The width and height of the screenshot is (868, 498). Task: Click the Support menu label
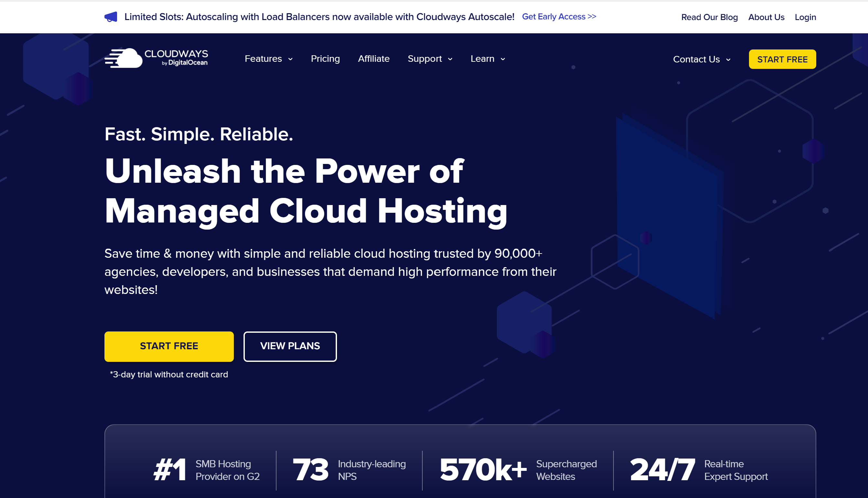pos(424,59)
